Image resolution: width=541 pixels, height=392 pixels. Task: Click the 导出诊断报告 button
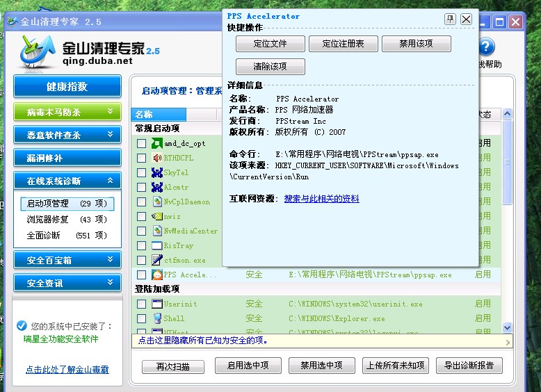coord(469,366)
